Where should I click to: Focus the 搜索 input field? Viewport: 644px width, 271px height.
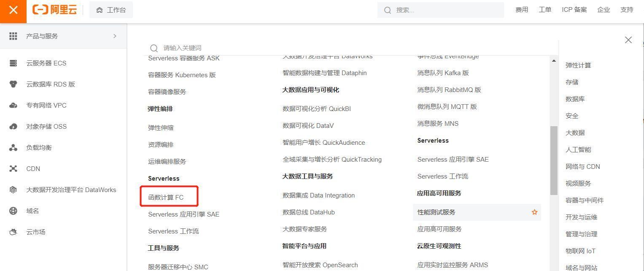(441, 10)
